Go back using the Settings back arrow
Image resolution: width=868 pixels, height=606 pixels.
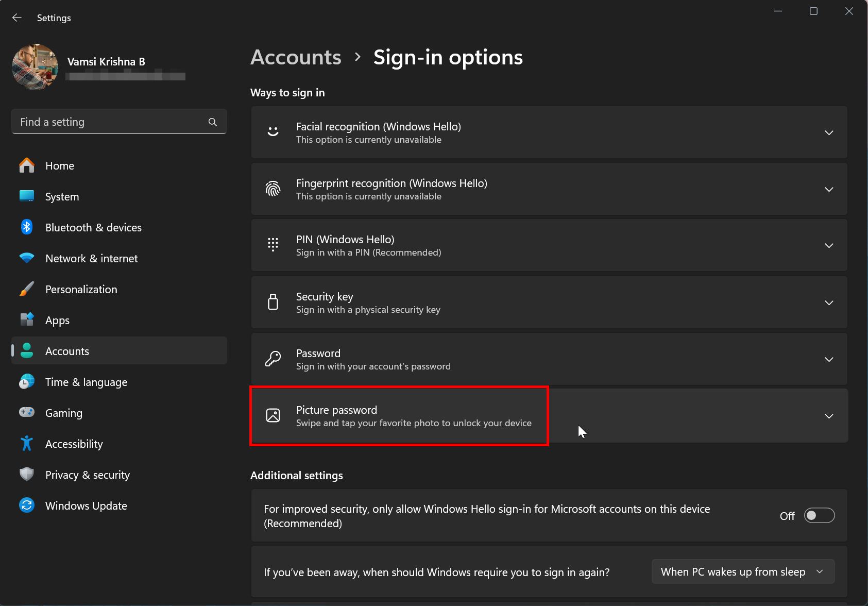(17, 18)
